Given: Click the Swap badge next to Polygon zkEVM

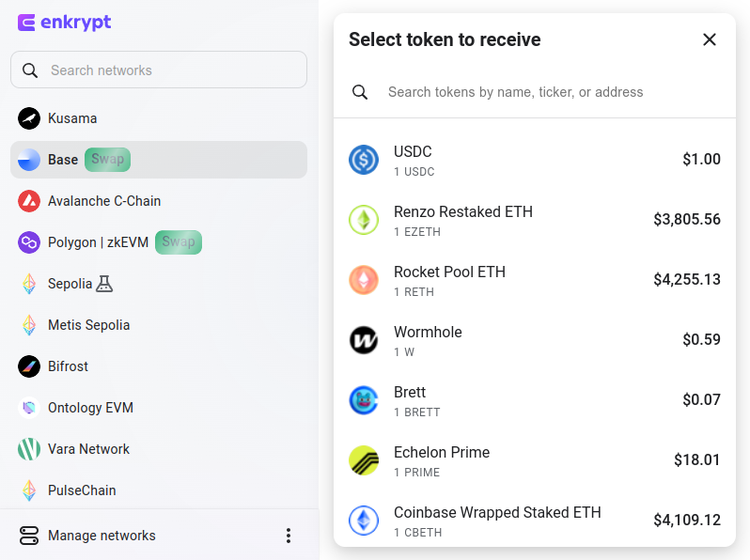Looking at the screenshot, I should point(179,242).
